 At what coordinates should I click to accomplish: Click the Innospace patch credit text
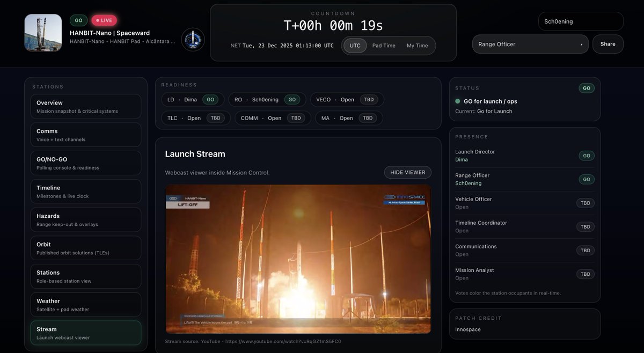point(468,329)
